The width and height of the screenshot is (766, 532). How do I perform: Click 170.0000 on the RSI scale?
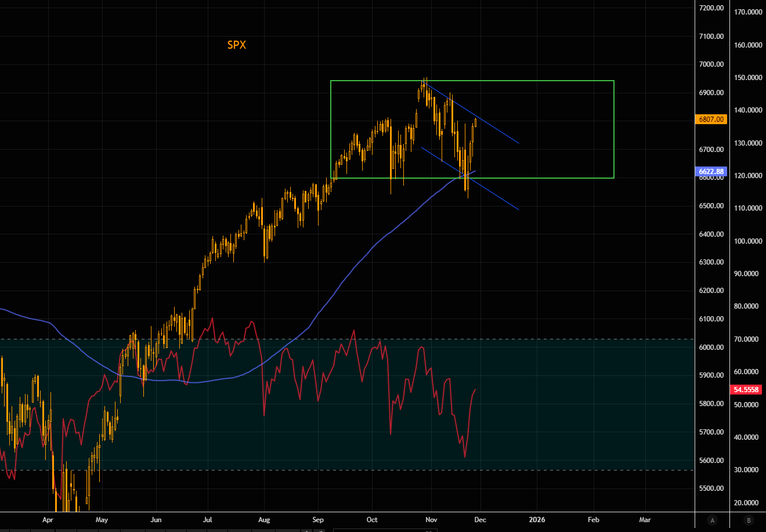(x=747, y=12)
